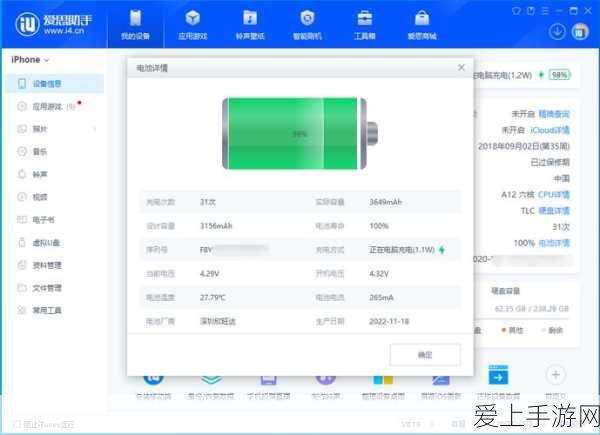Expand the 照片 sidebar arrow
600x435 pixels.
95,129
